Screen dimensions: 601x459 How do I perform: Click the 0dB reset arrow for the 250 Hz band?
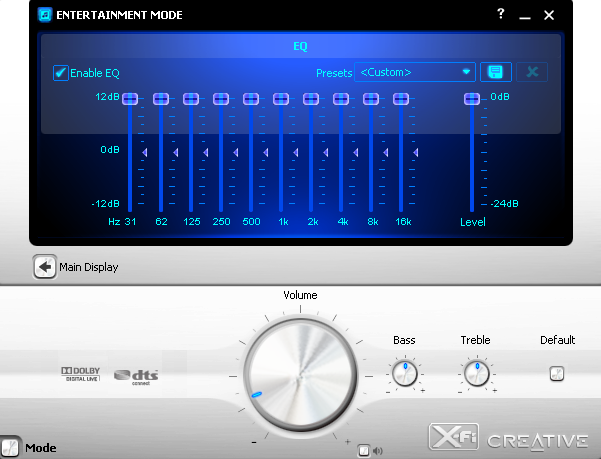tap(236, 152)
